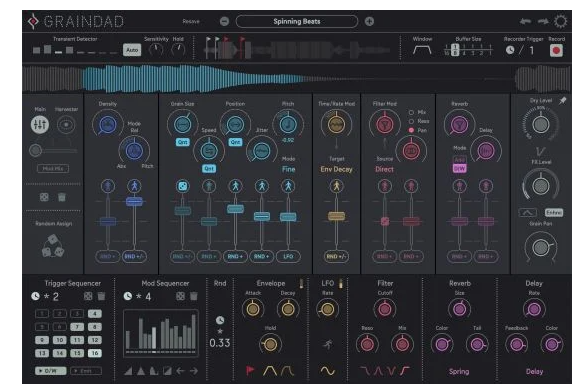Click the Mod Sequencer dice icon
The image size is (587, 389).
pyautogui.click(x=180, y=296)
